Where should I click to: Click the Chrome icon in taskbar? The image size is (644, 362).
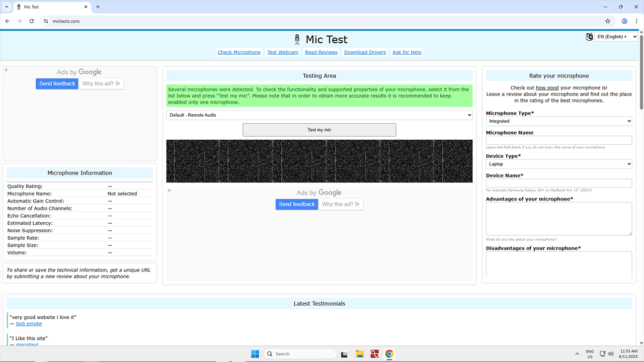click(x=389, y=354)
